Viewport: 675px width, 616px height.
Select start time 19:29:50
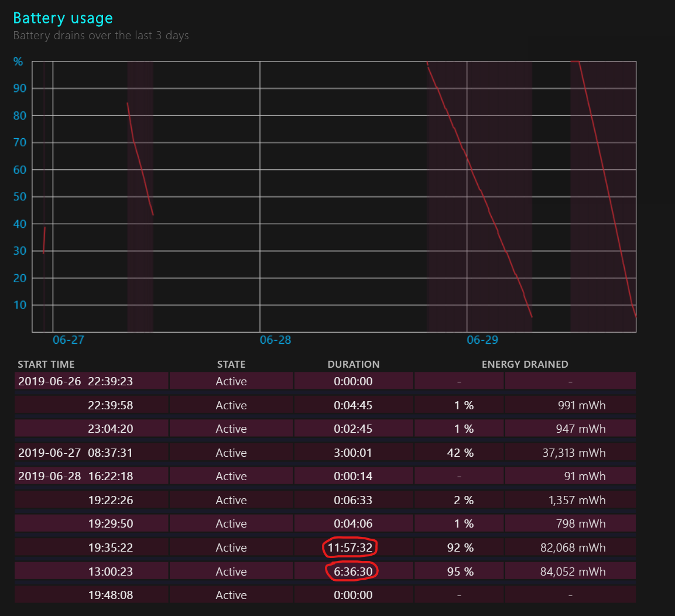(110, 523)
